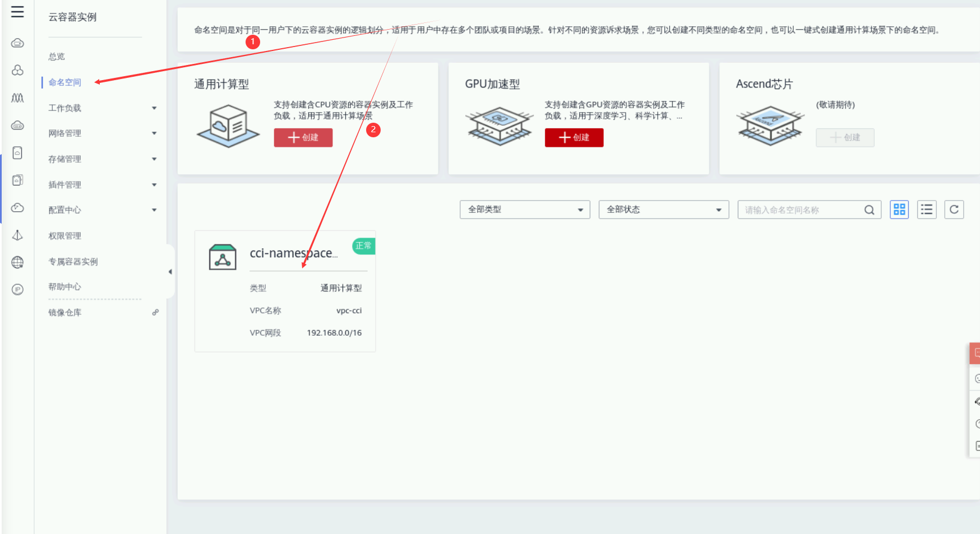Image resolution: width=980 pixels, height=534 pixels.
Task: Click the cloud server icon below the hamburger menu
Action: point(17,43)
